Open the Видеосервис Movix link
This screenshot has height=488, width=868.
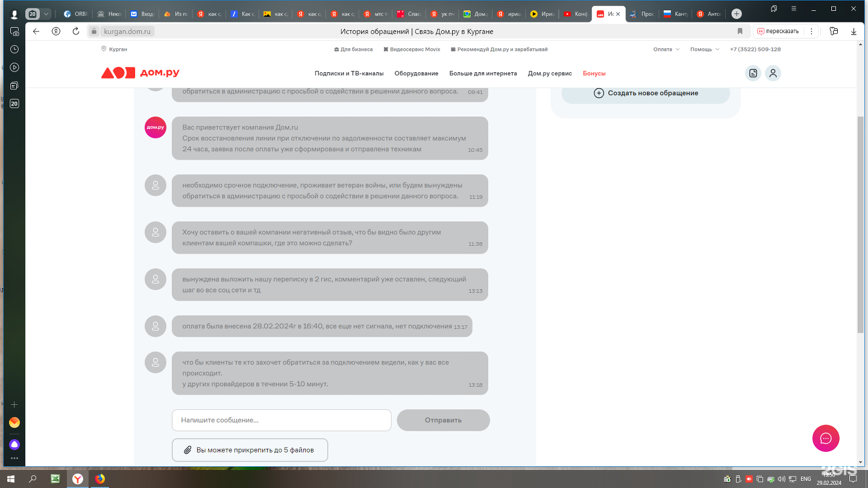pyautogui.click(x=412, y=49)
